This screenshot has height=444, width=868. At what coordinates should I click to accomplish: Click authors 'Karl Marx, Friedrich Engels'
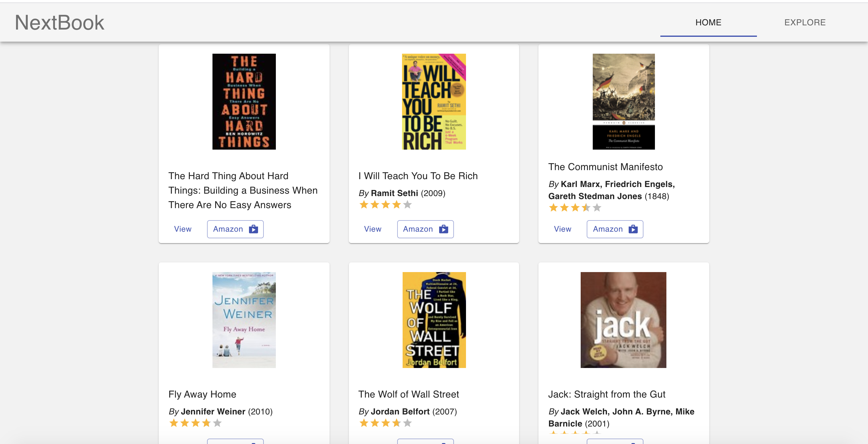[x=617, y=184]
